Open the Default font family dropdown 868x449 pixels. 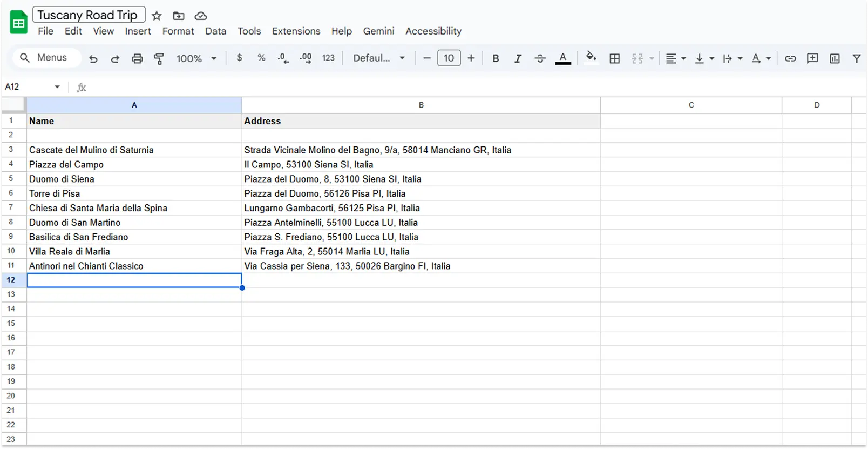tap(378, 58)
